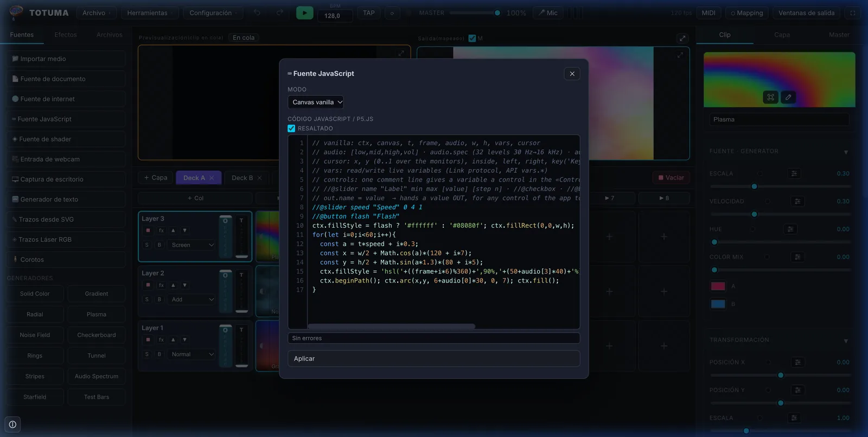Click color swatch A

coord(718,286)
